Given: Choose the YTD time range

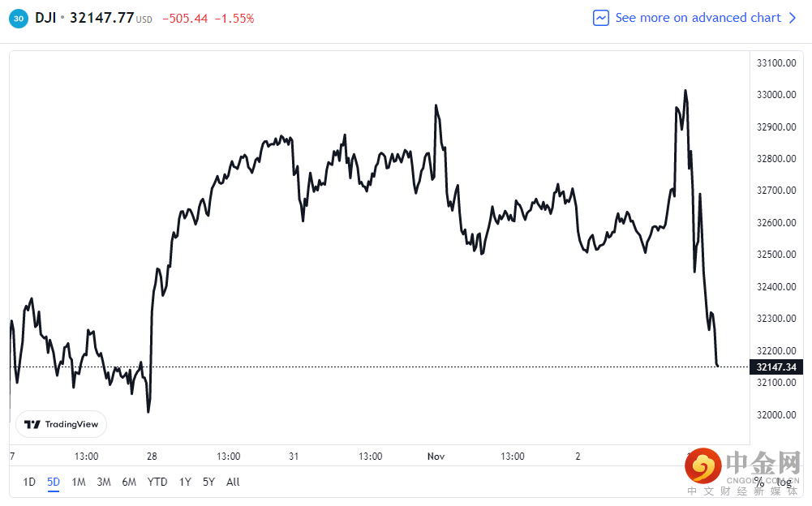Looking at the screenshot, I should click(x=157, y=482).
